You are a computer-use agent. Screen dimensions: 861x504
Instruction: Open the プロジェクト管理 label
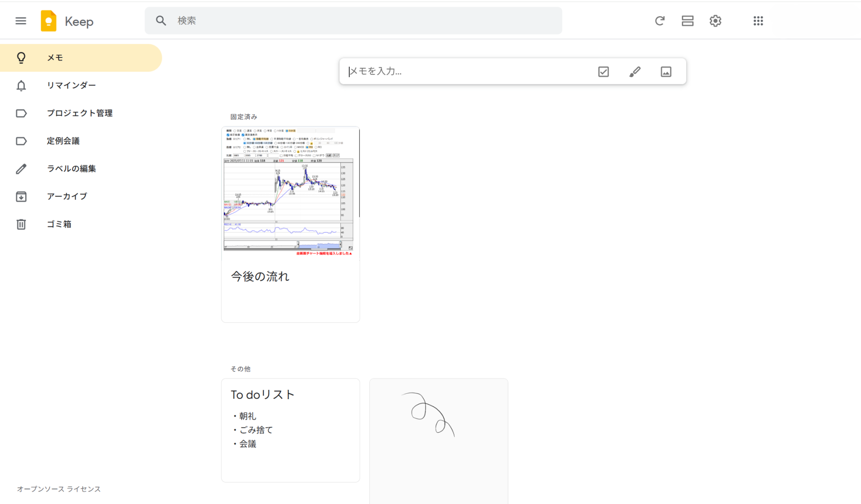pos(79,113)
